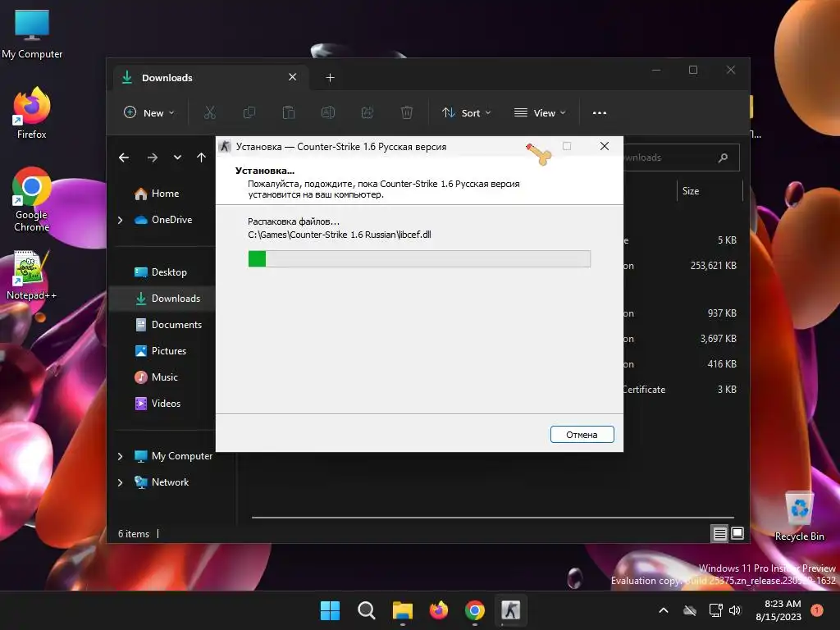The height and width of the screenshot is (630, 840).
Task: Open Chrome from the taskbar
Action: [x=475, y=610]
